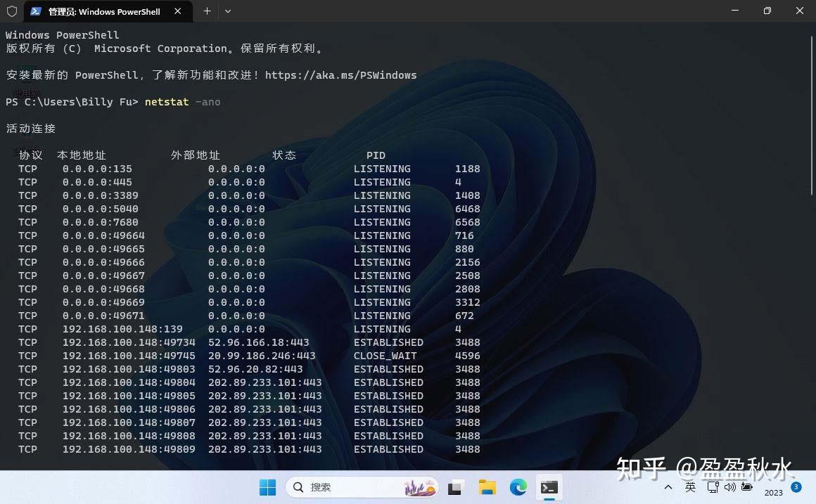Launch File Explorer from the taskbar
816x504 pixels.
click(487, 486)
